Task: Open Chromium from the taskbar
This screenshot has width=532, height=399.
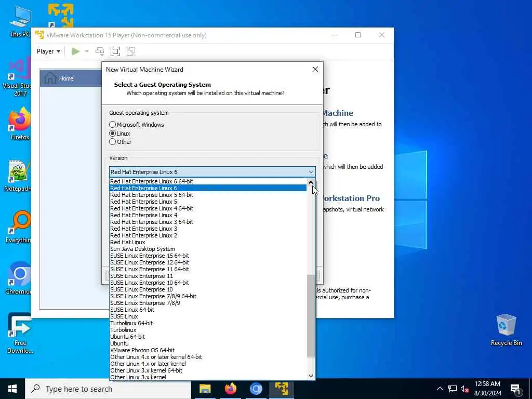Action: click(x=256, y=389)
